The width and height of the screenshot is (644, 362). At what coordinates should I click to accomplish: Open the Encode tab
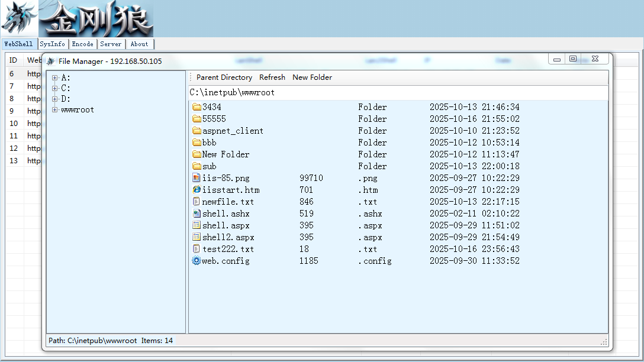tap(82, 44)
